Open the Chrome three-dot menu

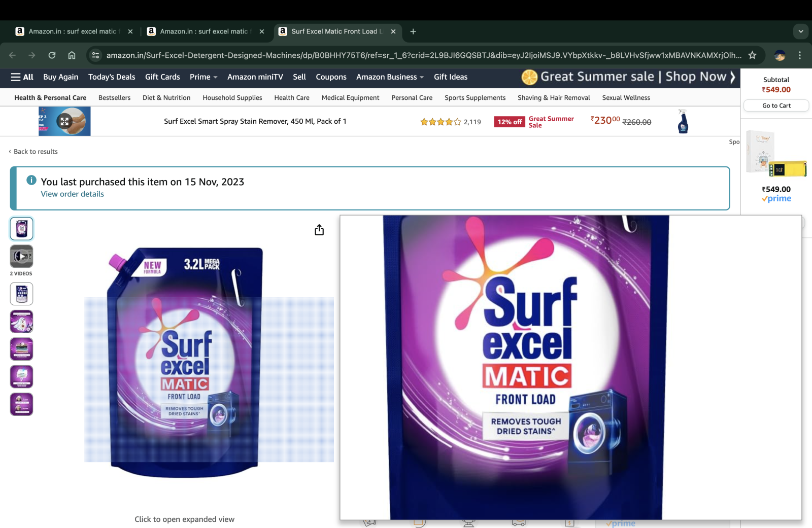tap(800, 55)
